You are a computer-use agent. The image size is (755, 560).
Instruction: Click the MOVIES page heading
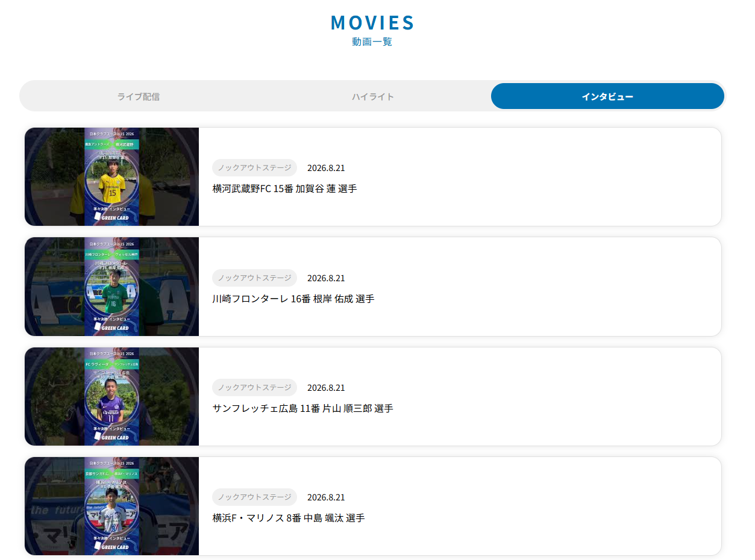[372, 22]
